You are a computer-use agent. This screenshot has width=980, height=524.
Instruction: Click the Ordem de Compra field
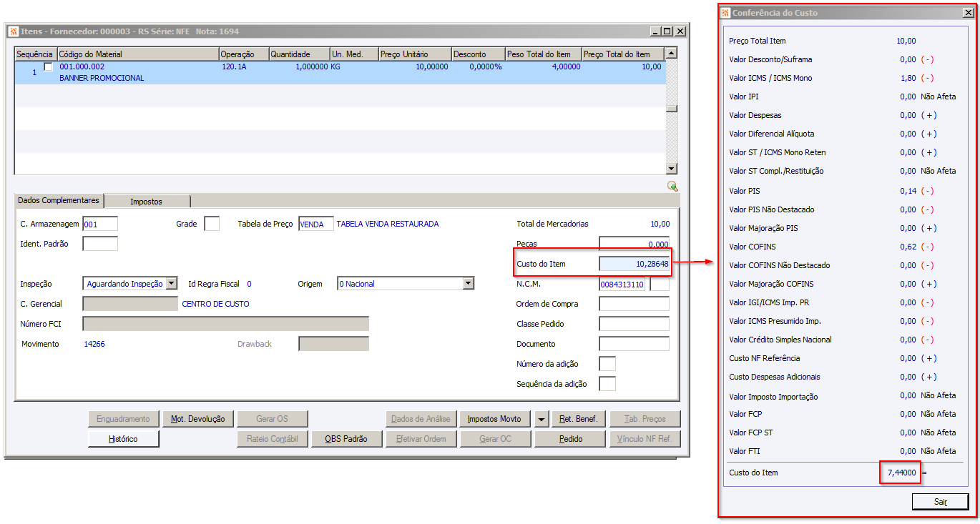tap(634, 304)
